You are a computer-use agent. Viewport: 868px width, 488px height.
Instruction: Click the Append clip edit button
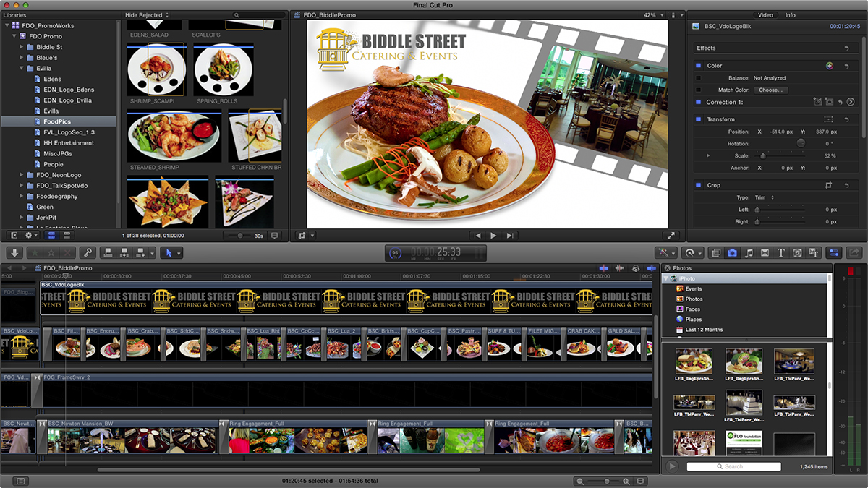click(141, 252)
